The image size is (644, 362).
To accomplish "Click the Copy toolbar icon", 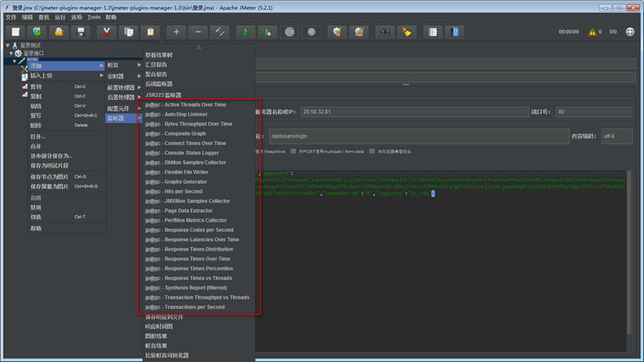I will click(x=128, y=32).
